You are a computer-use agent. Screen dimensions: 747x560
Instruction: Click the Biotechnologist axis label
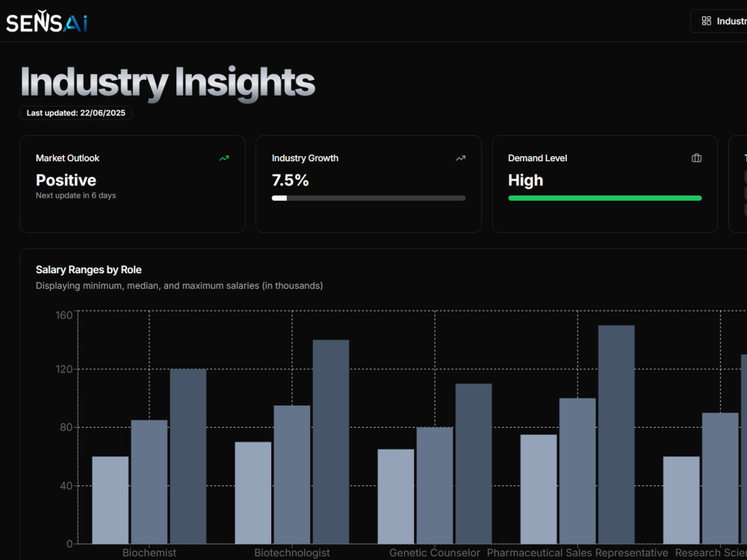pos(292,553)
